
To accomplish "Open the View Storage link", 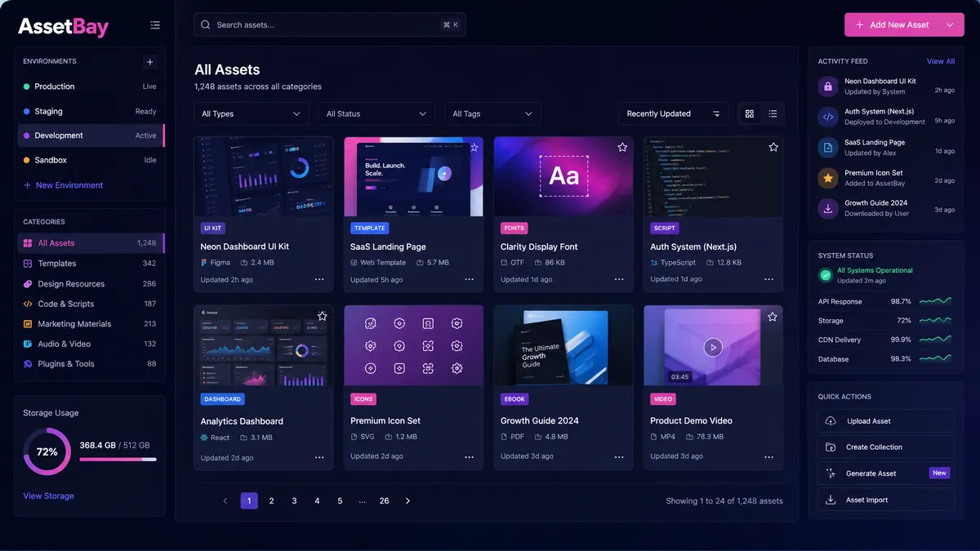I will [x=48, y=495].
